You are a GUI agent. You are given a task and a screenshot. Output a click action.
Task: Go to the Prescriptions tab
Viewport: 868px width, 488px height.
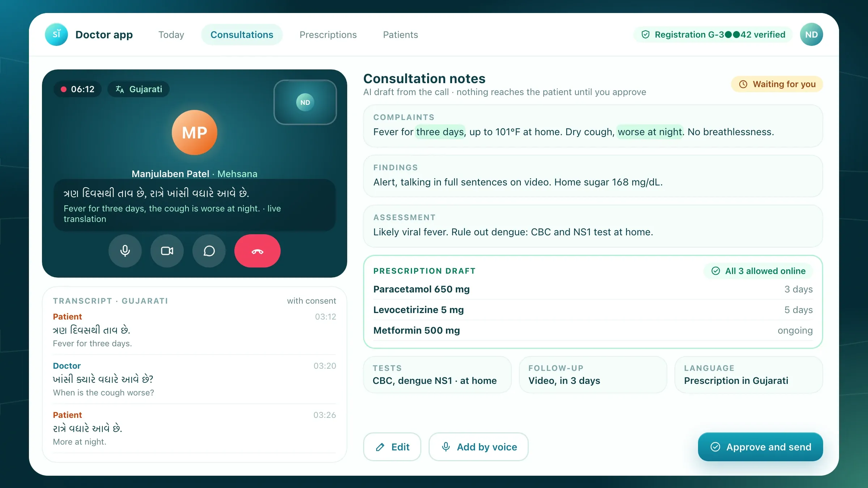[x=328, y=35]
